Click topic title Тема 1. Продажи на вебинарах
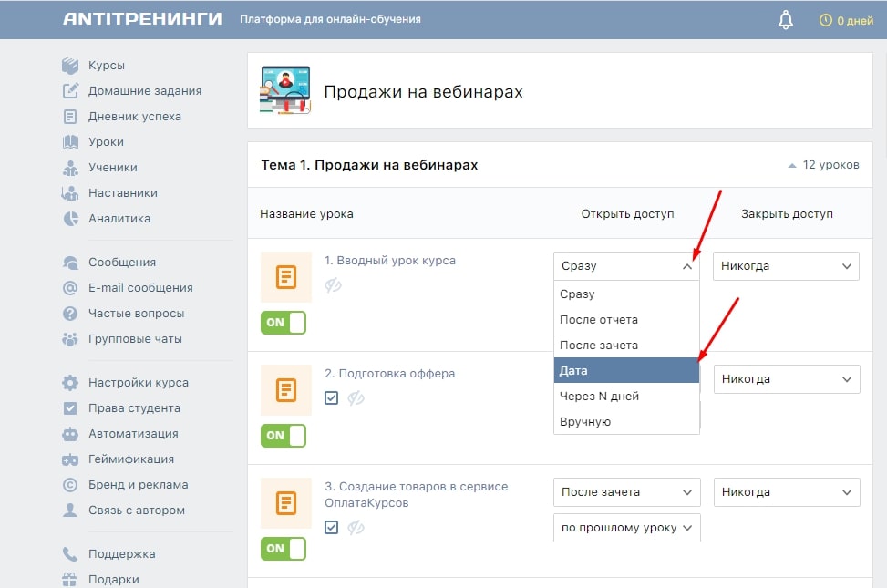The height and width of the screenshot is (588, 887). (369, 165)
